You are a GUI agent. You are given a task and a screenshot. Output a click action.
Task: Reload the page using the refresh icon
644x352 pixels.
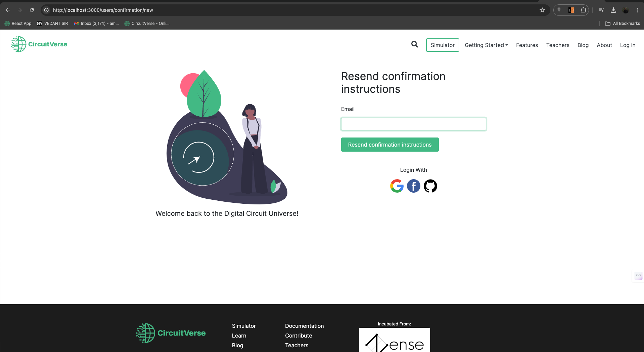(x=32, y=10)
